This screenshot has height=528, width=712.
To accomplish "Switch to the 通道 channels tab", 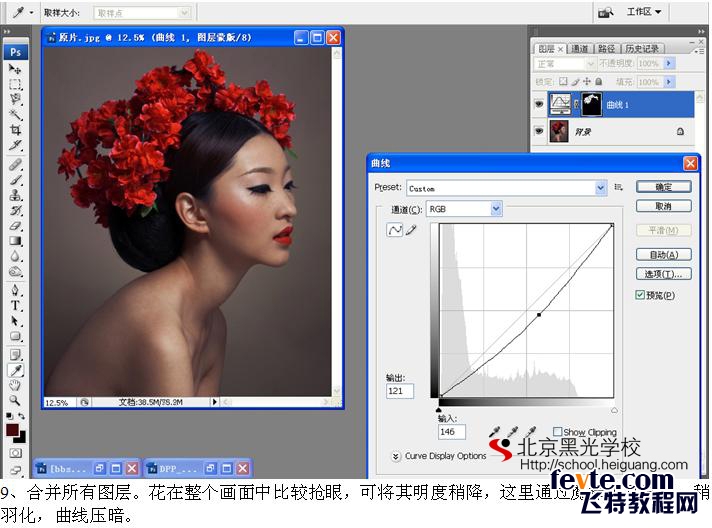I will pyautogui.click(x=579, y=49).
